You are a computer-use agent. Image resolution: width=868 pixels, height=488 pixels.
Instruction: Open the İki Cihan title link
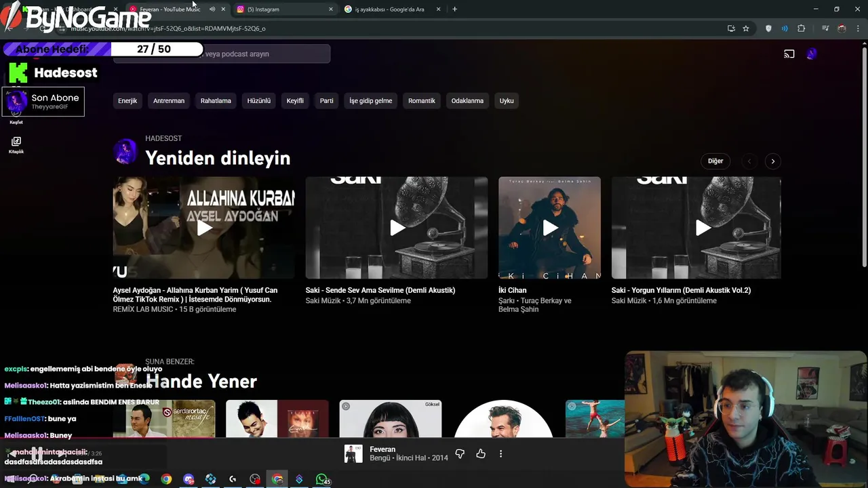513,290
